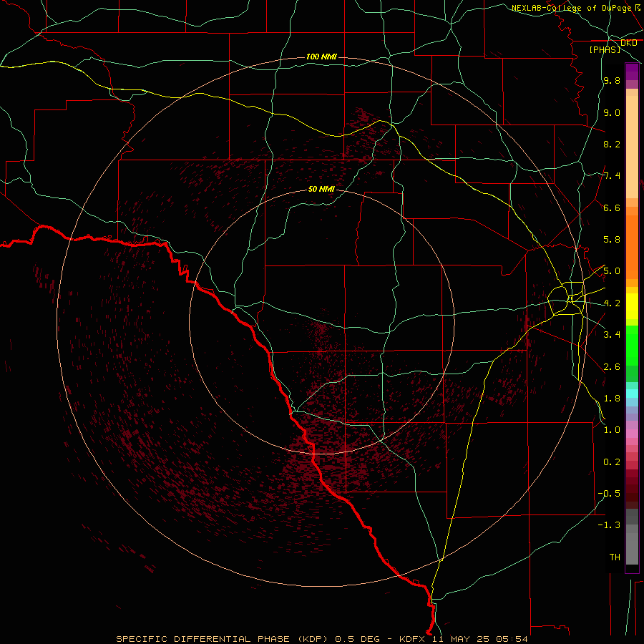Click the 11 MAY 25 date text

click(x=459, y=639)
